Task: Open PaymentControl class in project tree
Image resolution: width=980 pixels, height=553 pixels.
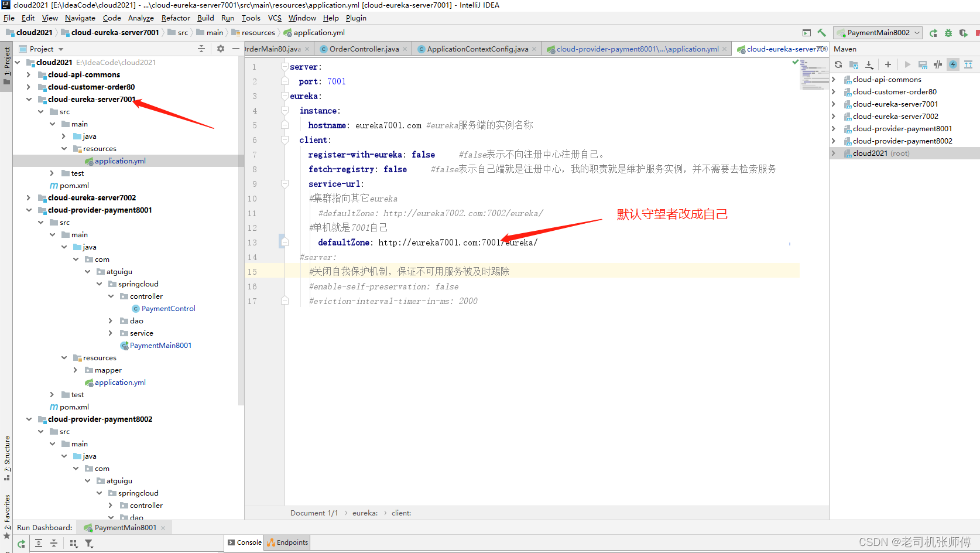Action: [x=168, y=309]
